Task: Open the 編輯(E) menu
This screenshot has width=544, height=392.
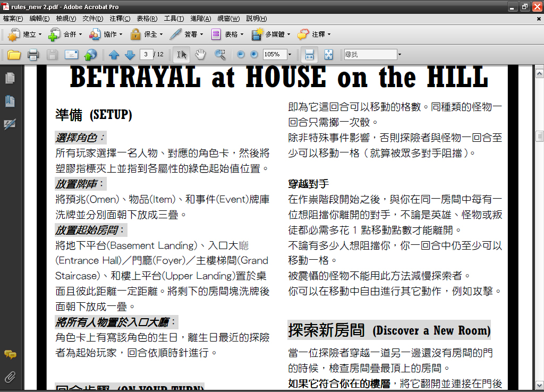Action: click(39, 19)
